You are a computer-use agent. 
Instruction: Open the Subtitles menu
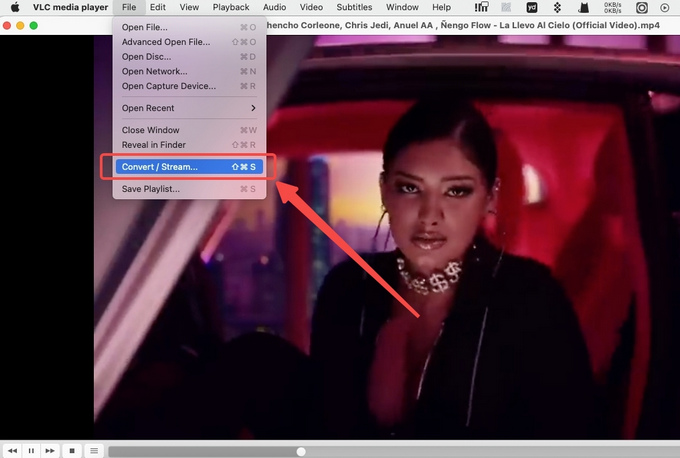coord(354,7)
